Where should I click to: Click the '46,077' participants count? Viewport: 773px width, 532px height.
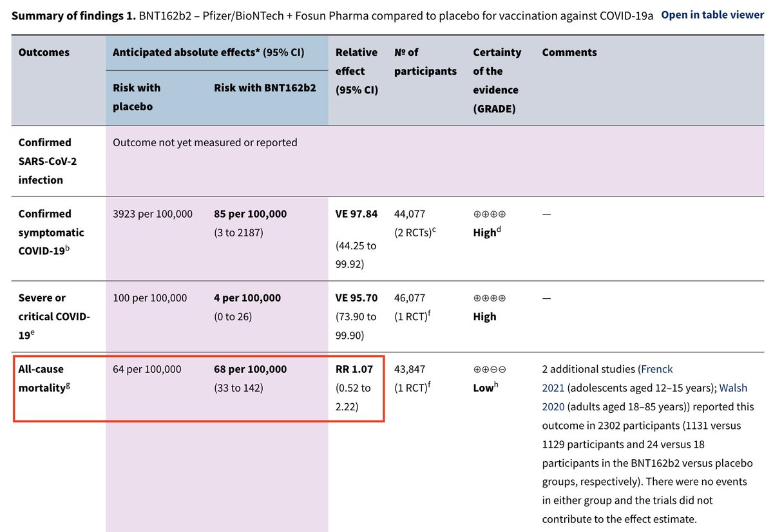409,298
